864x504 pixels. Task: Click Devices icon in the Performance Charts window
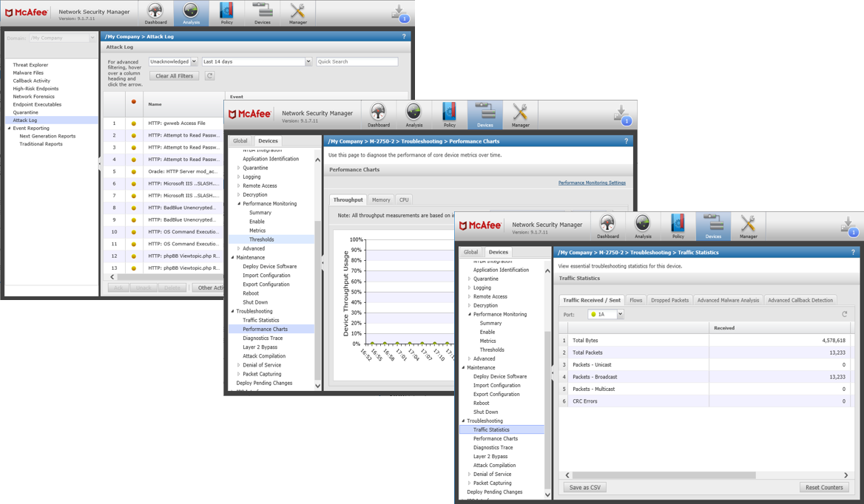click(x=485, y=115)
